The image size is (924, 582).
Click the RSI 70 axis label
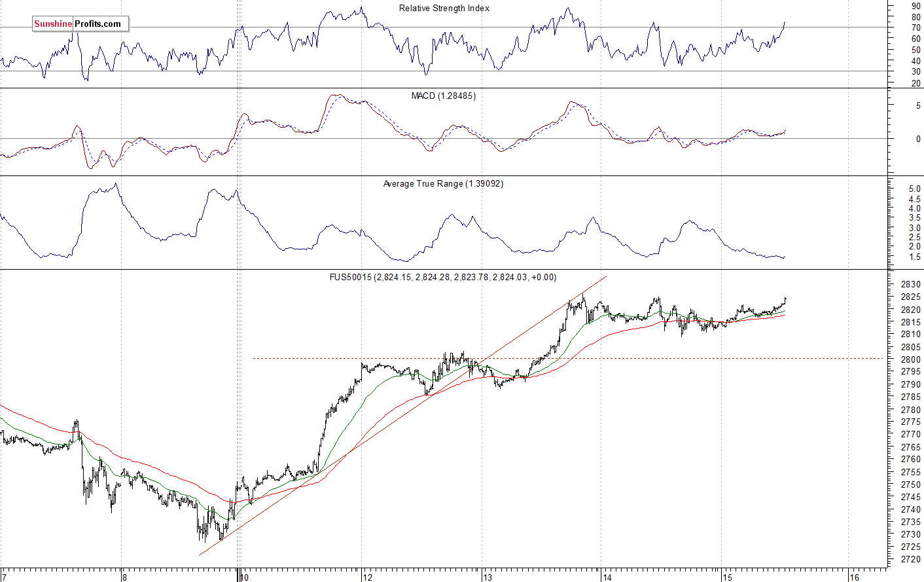click(915, 28)
